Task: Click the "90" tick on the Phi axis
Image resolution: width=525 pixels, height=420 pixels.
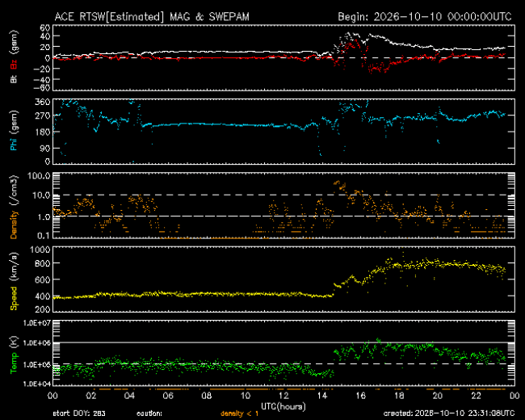Action: click(x=45, y=148)
